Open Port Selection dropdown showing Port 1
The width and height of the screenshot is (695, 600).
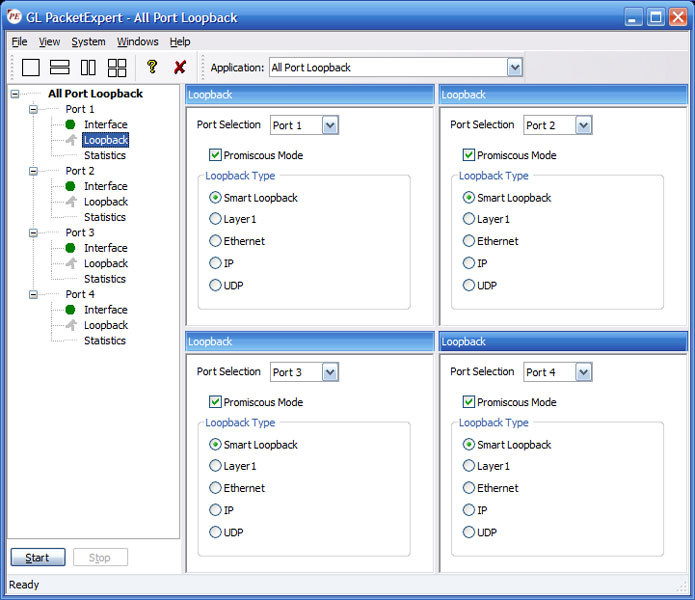(330, 125)
